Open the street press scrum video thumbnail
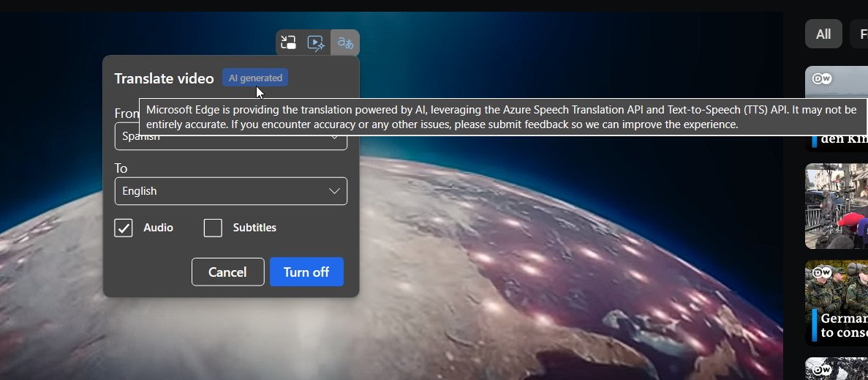This screenshot has width=868, height=380. 837,206
